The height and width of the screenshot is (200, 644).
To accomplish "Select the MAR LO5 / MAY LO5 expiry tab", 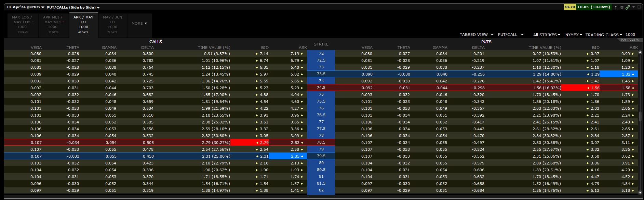I will [x=22, y=25].
